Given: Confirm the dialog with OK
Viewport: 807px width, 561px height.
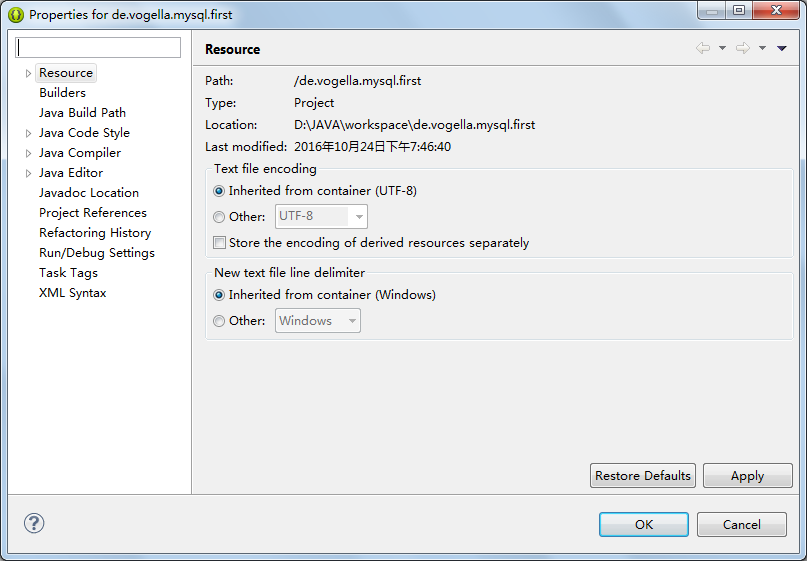Looking at the screenshot, I should click(643, 524).
